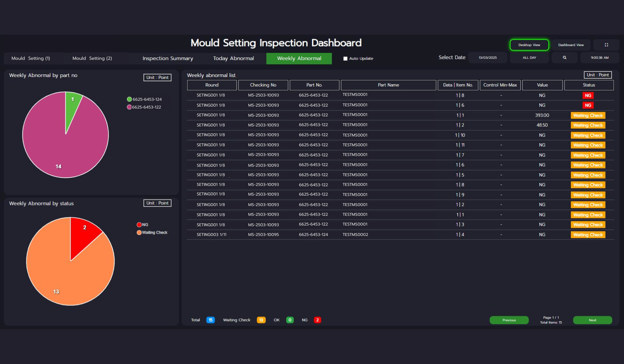Image resolution: width=624 pixels, height=364 pixels.
Task: Switch to Mould Setting (2) tab
Action: 92,58
